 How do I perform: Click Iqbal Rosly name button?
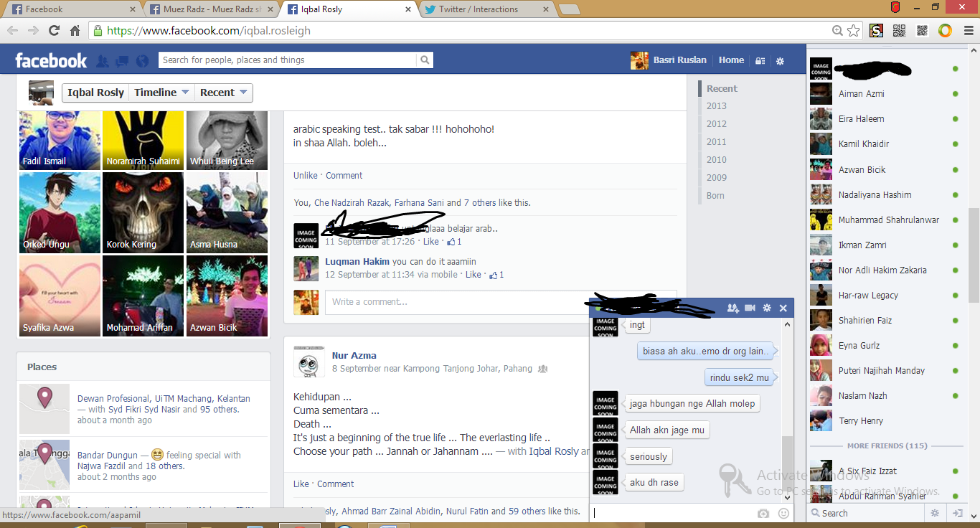[95, 93]
